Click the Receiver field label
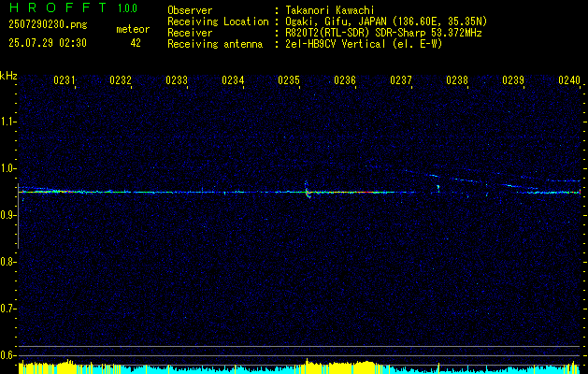Screen dimensions: 588x374 [190, 33]
